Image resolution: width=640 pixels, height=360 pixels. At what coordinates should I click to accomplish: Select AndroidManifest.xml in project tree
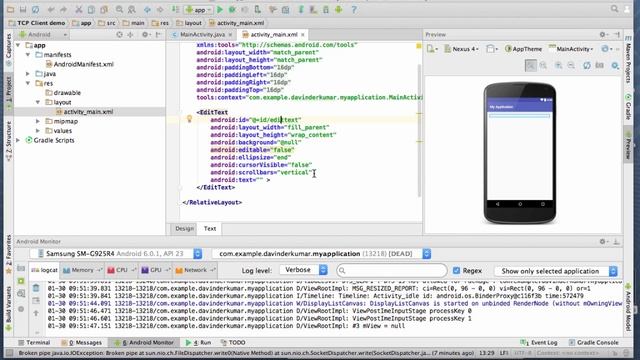click(80, 64)
